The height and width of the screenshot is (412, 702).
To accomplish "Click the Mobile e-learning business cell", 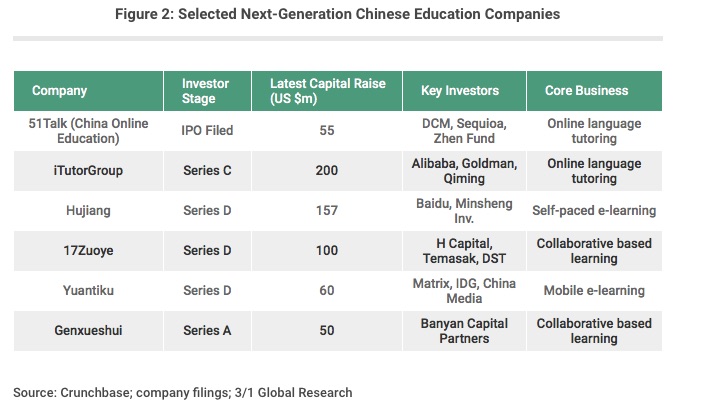I will [594, 291].
